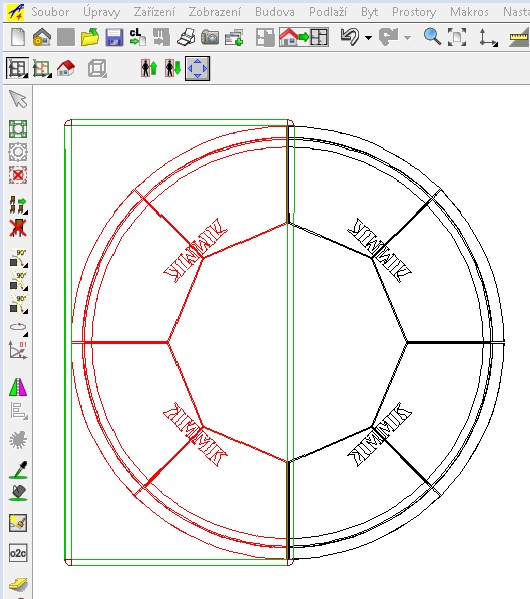Viewport: 530px width, 599px height.
Task: Click the printer icon
Action: click(186, 37)
